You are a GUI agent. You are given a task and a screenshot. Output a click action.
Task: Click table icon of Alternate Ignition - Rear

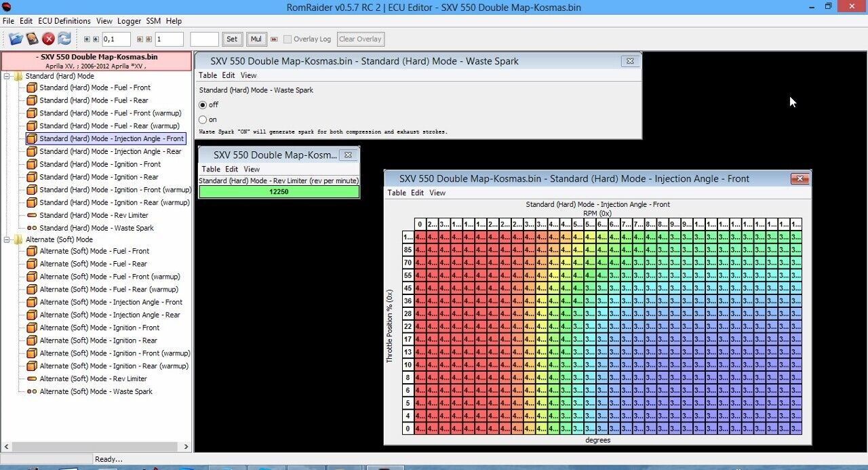pyautogui.click(x=32, y=340)
